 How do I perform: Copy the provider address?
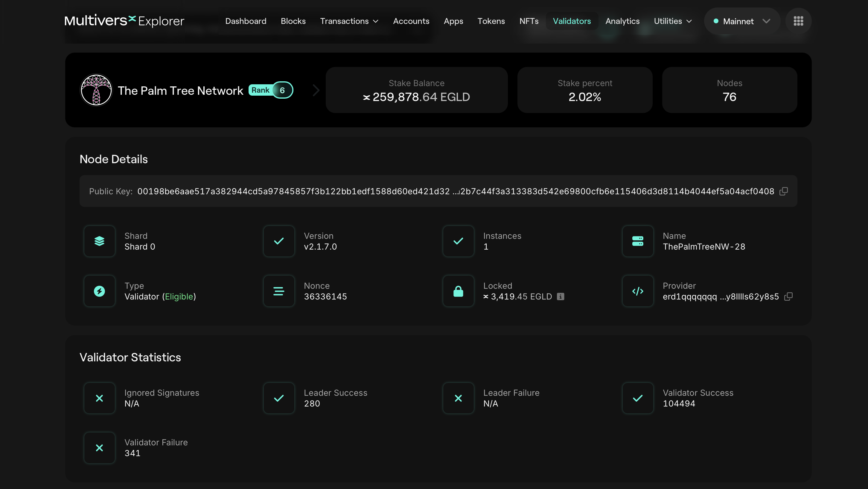click(788, 297)
